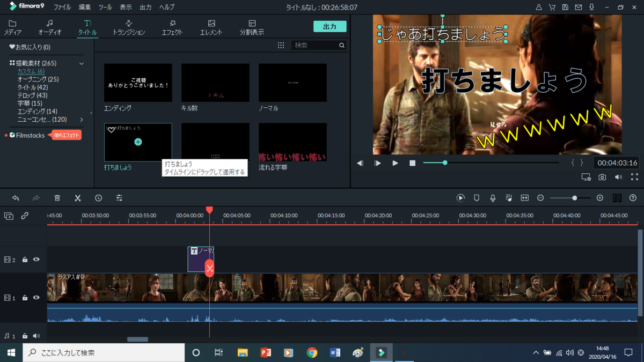The image size is (644, 362).
Task: Record voiceover with the microphone icon
Action: point(493,198)
